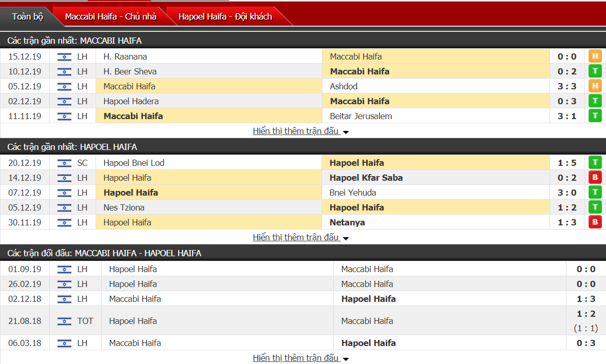This screenshot has height=364, width=606.
Task: Click the Israel flag in the 26.02.19 row
Action: (x=64, y=284)
